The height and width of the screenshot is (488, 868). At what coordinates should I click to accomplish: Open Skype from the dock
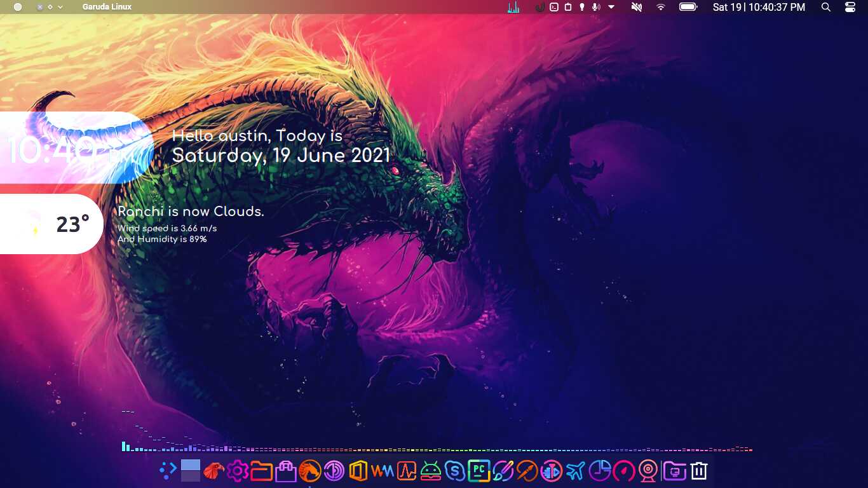coord(454,471)
